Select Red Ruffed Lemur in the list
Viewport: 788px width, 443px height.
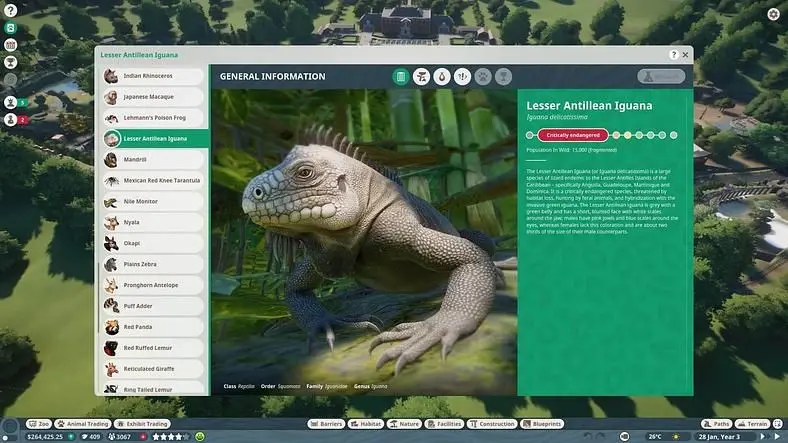point(153,348)
